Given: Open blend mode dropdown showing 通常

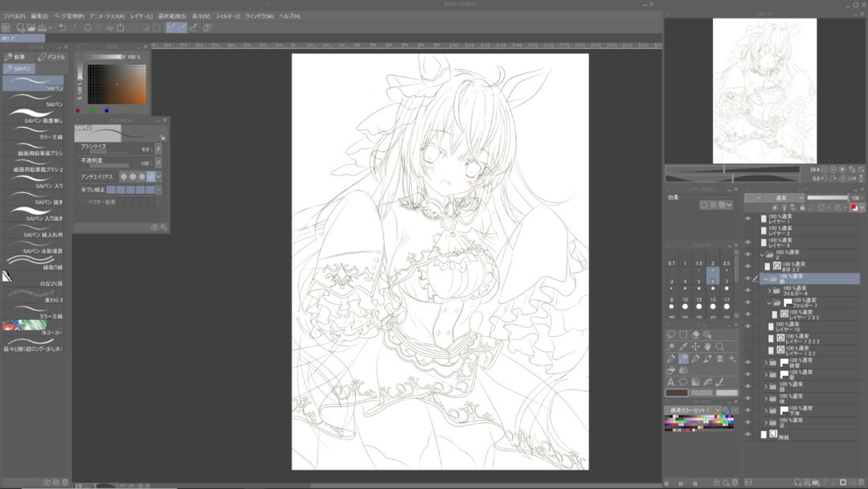Looking at the screenshot, I should point(784,198).
